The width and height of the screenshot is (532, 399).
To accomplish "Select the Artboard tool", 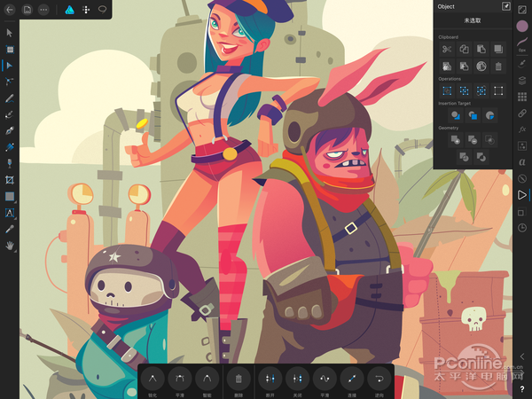I will tap(10, 50).
